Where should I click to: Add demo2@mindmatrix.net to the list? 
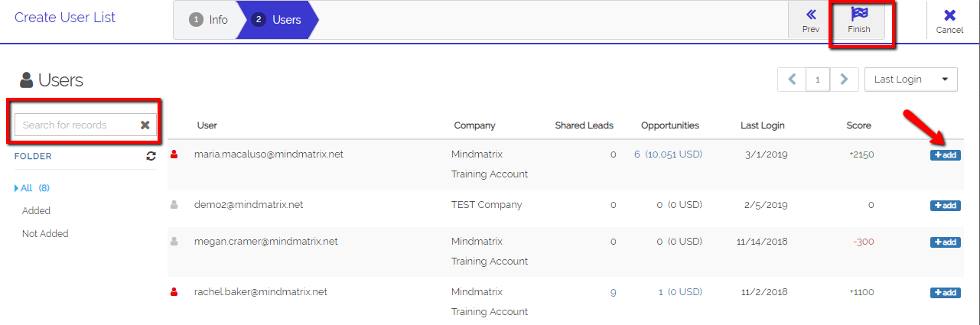point(946,206)
